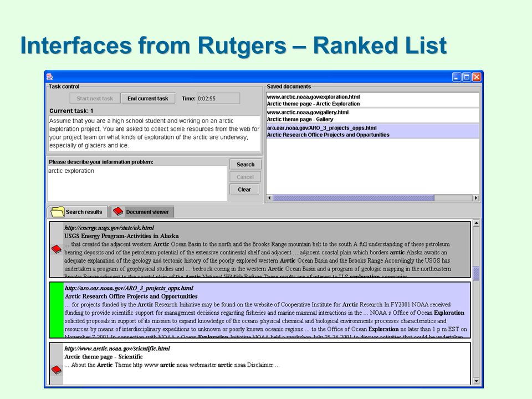Viewport: 532px width, 399px height.
Task: Click the saved documents horizontal scrollbar thumb
Action: point(354,198)
